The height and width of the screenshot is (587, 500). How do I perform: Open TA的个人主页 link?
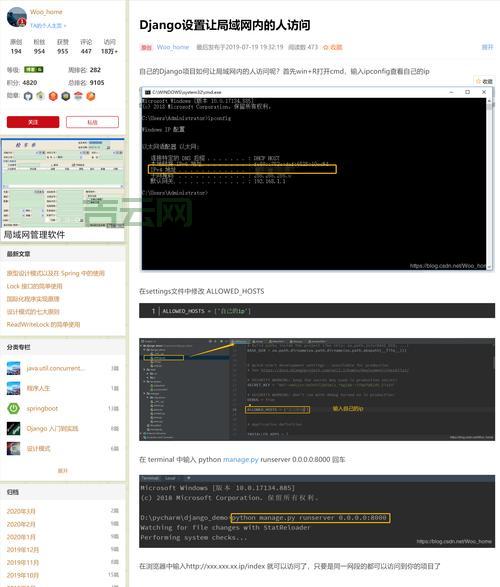tap(48, 26)
